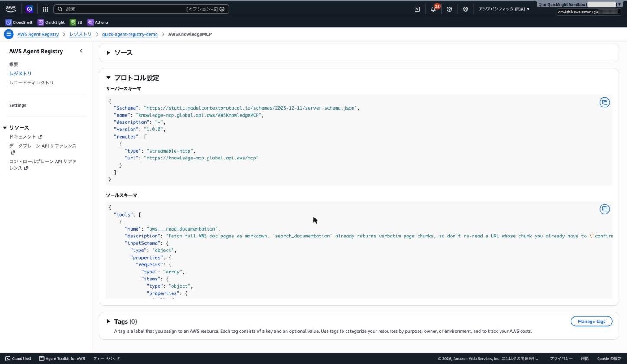Image resolution: width=627 pixels, height=364 pixels.
Task: Click the ツールスキーマ heading
Action: point(121,195)
